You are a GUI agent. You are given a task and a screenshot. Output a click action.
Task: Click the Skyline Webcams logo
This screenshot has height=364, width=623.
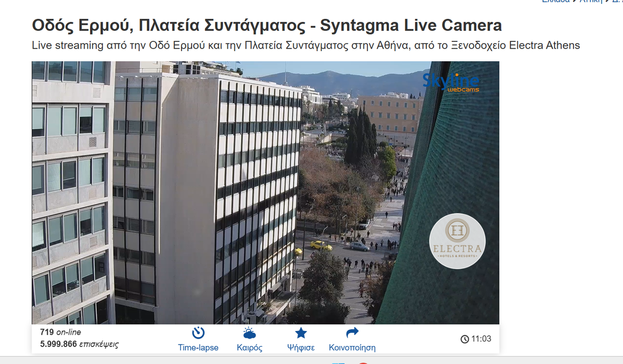click(x=450, y=82)
